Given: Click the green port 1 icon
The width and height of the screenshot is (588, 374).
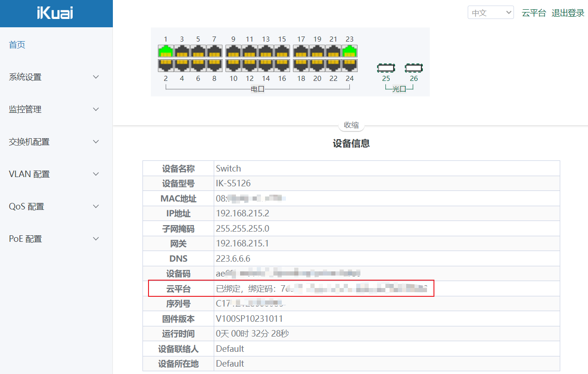Looking at the screenshot, I should tap(166, 51).
